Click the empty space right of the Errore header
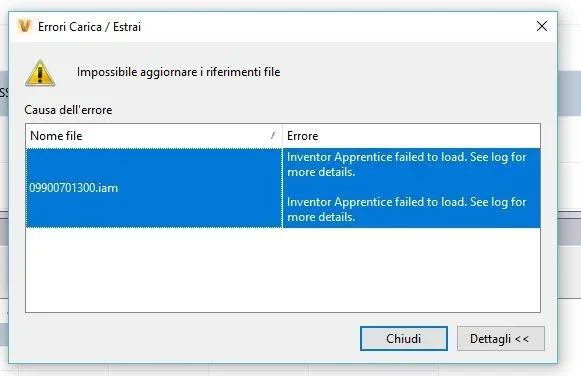This screenshot has width=581, height=376. pyautogui.click(x=430, y=136)
